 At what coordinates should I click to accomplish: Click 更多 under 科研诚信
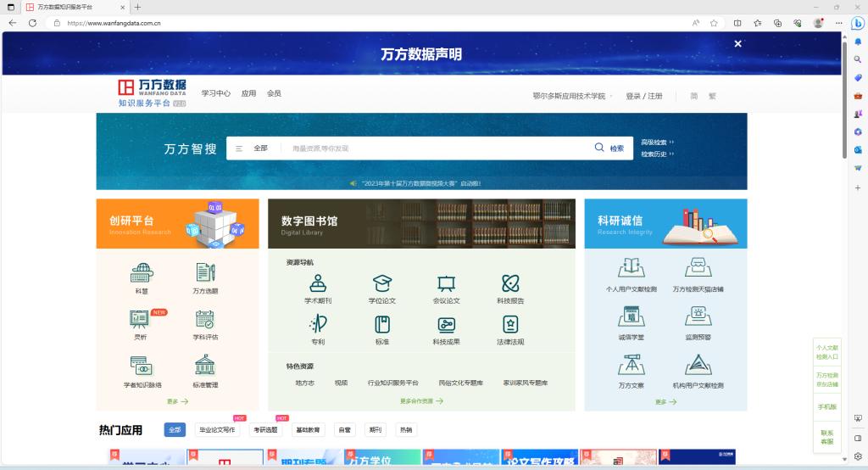[666, 402]
